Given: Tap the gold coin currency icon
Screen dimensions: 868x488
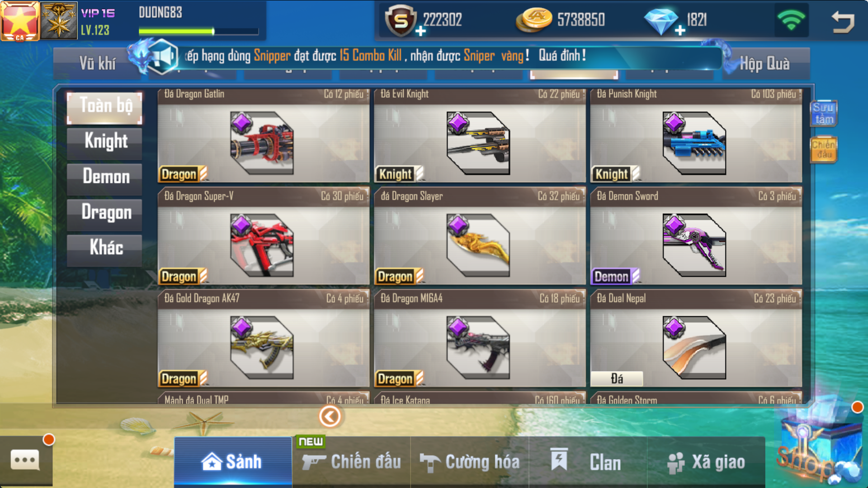Looking at the screenshot, I should 534,20.
